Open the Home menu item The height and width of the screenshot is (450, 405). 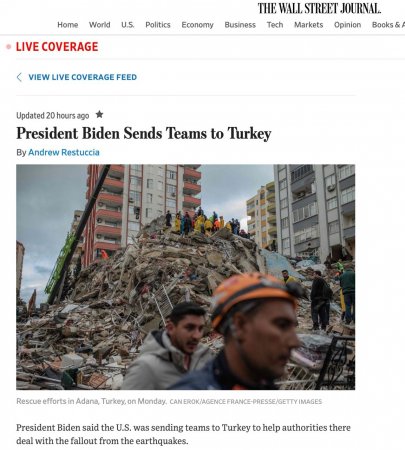[68, 25]
